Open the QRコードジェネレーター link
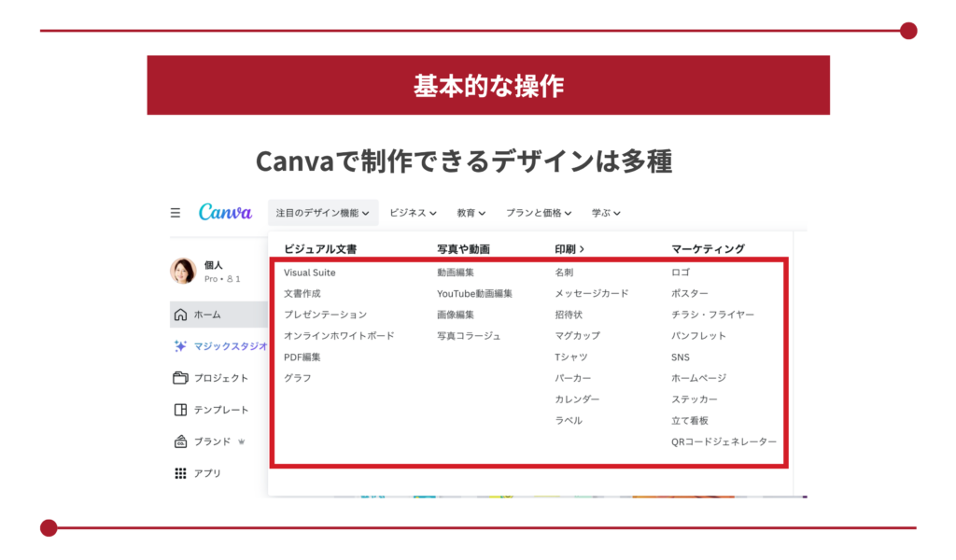This screenshot has width=956, height=560. pos(724,441)
